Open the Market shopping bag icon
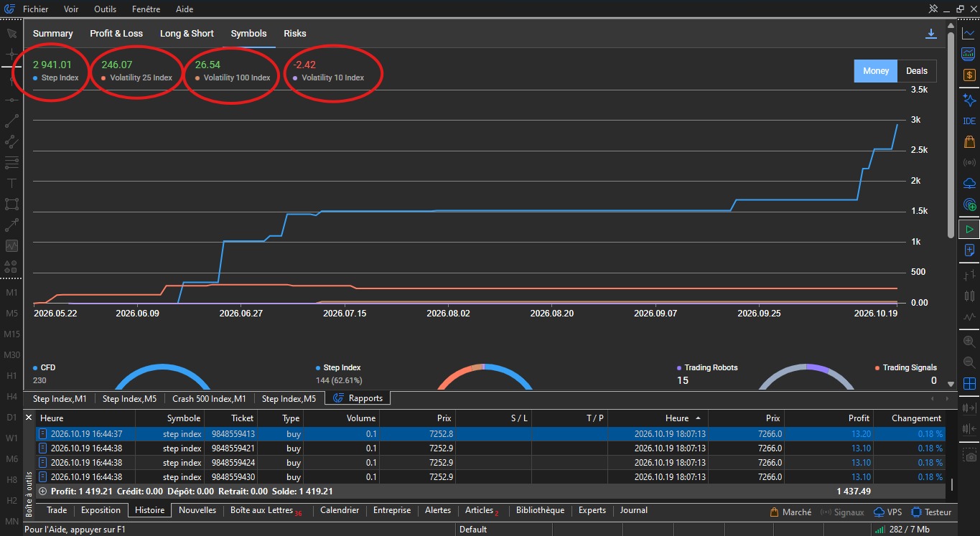The height and width of the screenshot is (536, 980). tap(969, 141)
